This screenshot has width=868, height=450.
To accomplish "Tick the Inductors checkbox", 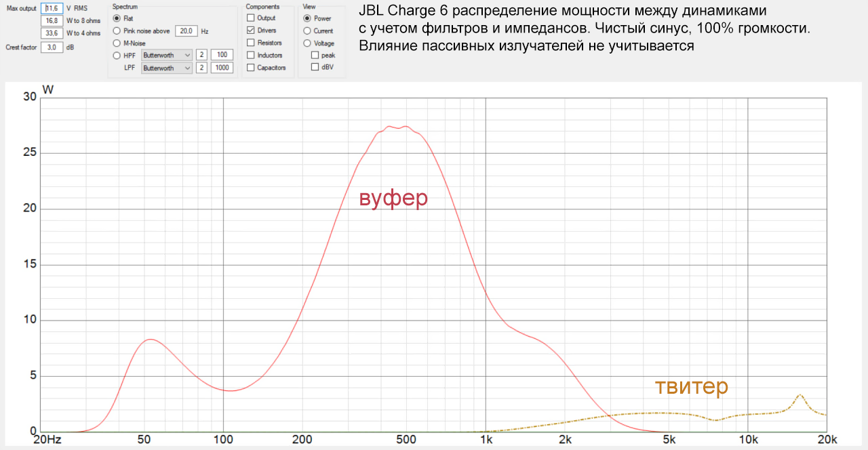I will coord(251,56).
